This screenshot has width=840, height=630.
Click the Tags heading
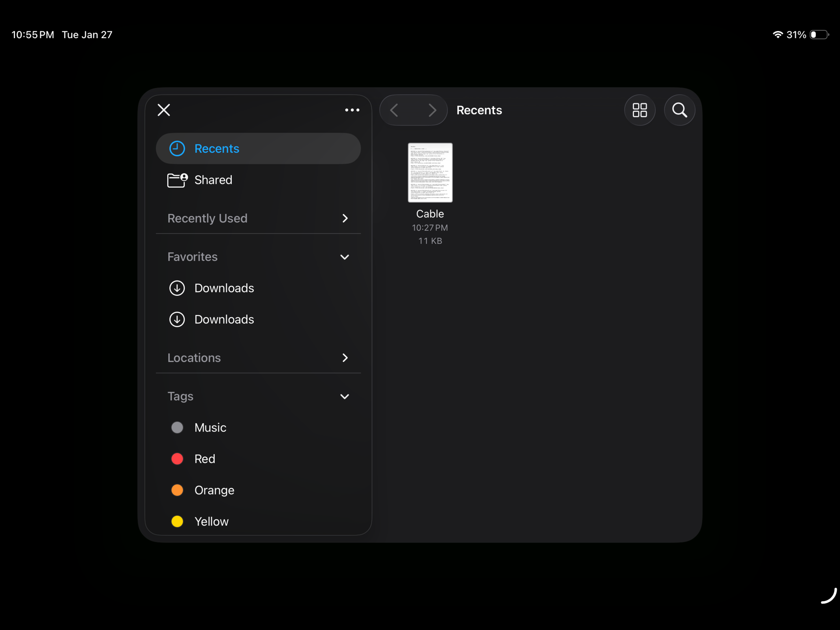(x=180, y=396)
